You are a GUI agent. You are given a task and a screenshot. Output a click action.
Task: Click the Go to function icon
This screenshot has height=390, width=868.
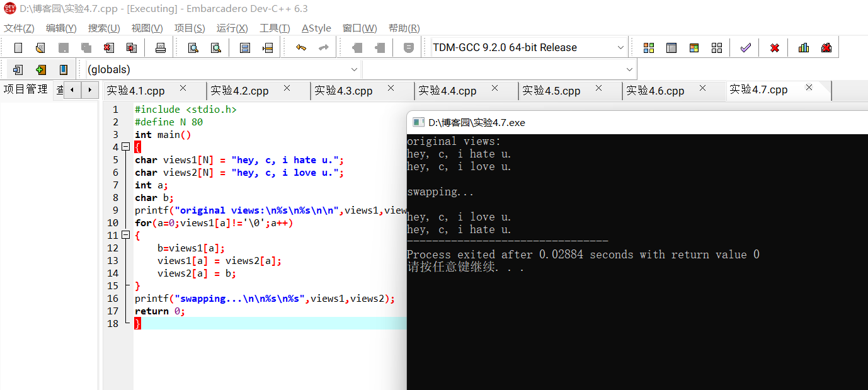[x=245, y=48]
